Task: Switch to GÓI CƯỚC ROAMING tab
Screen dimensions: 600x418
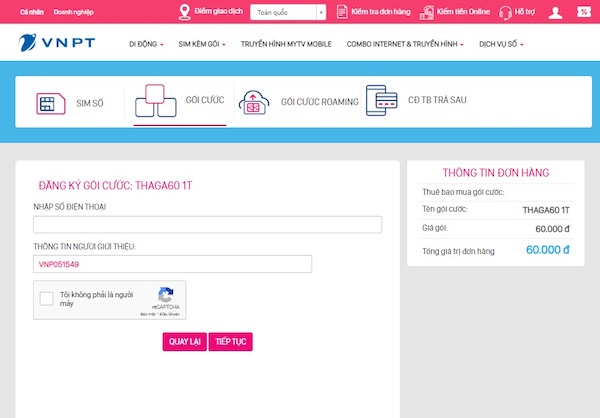Action: (320, 102)
